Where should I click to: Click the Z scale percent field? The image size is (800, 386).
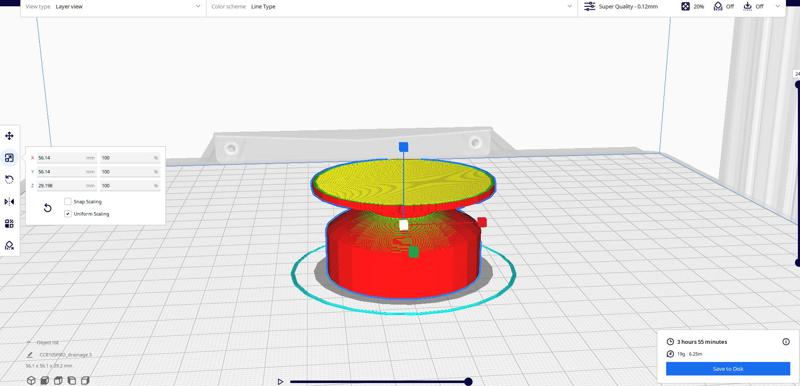click(x=130, y=186)
